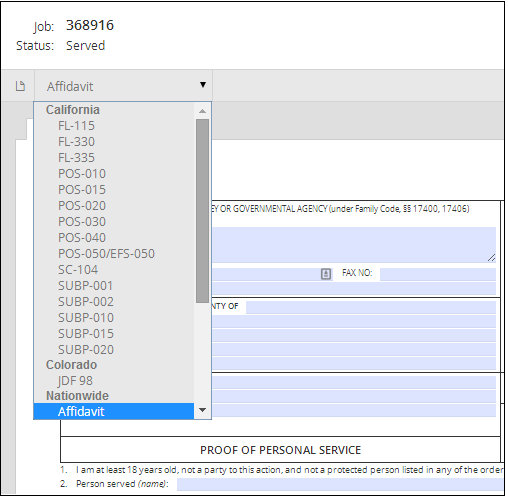Click the dropdown list scrollbar thumb
Image resolution: width=508 pixels, height=498 pixels.
click(x=202, y=211)
